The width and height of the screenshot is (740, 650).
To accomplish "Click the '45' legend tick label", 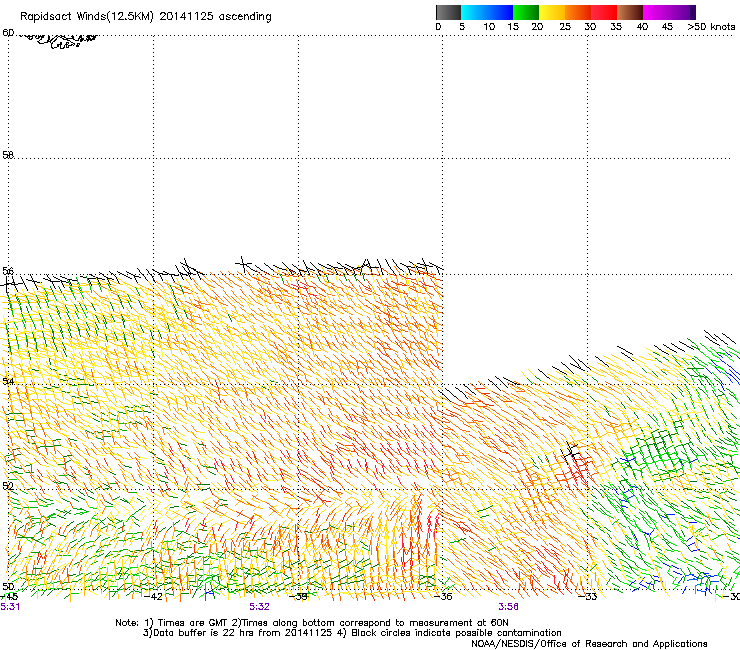I will tap(667, 27).
